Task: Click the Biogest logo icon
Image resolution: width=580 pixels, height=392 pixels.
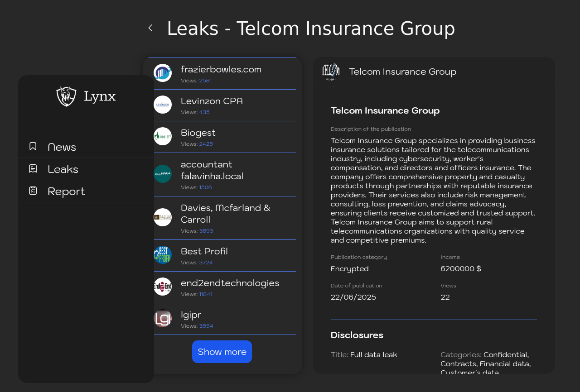Action: tap(163, 136)
